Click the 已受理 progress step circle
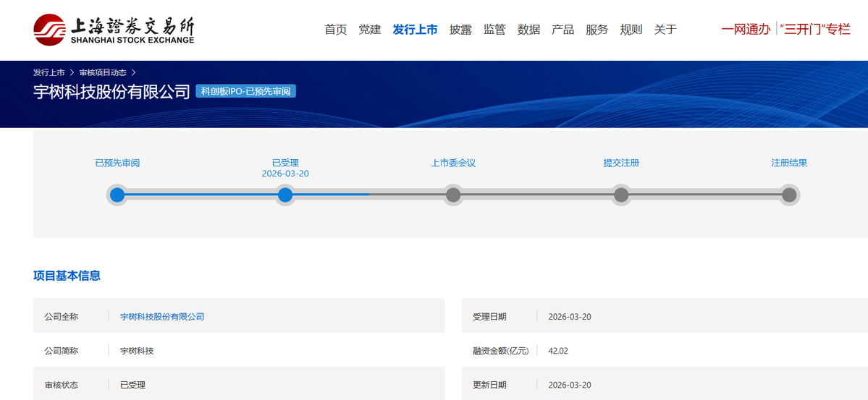This screenshot has height=400, width=868. pos(285,195)
